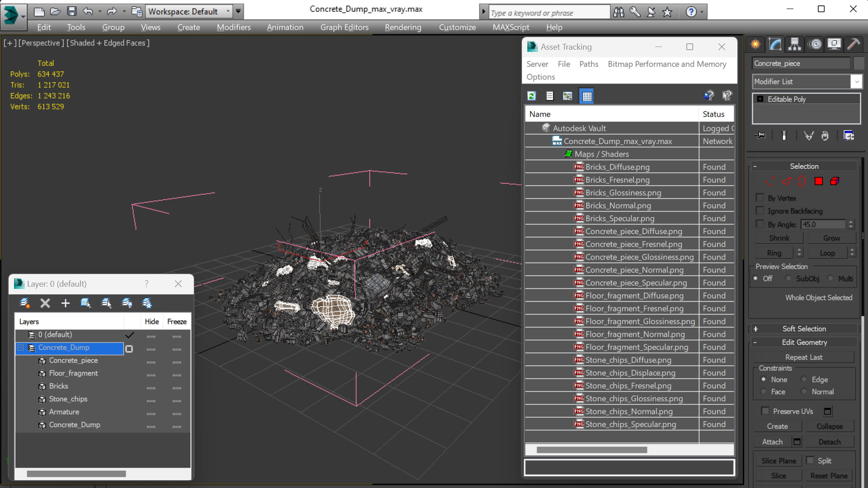Open the Rendering menu

pyautogui.click(x=403, y=27)
